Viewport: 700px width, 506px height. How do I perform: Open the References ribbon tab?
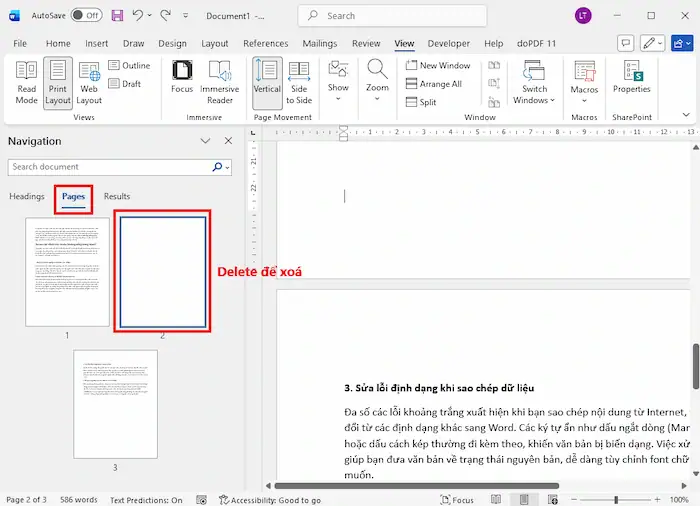(265, 44)
